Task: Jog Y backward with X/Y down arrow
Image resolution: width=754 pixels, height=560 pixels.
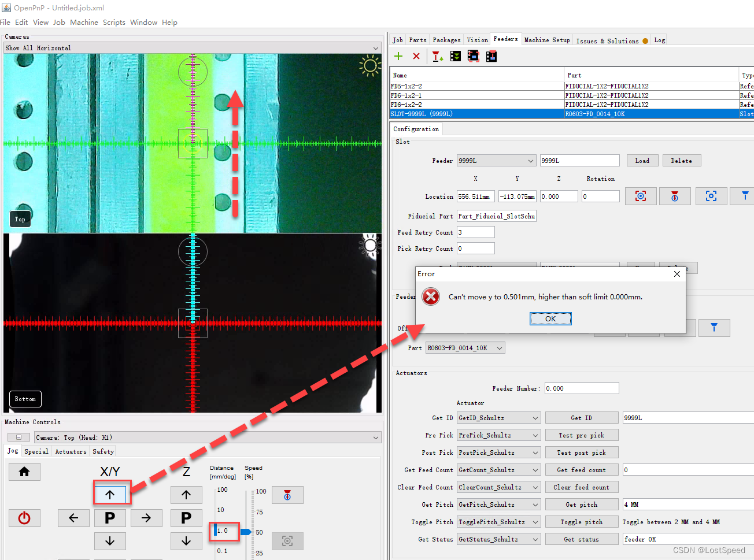Action: tap(110, 541)
